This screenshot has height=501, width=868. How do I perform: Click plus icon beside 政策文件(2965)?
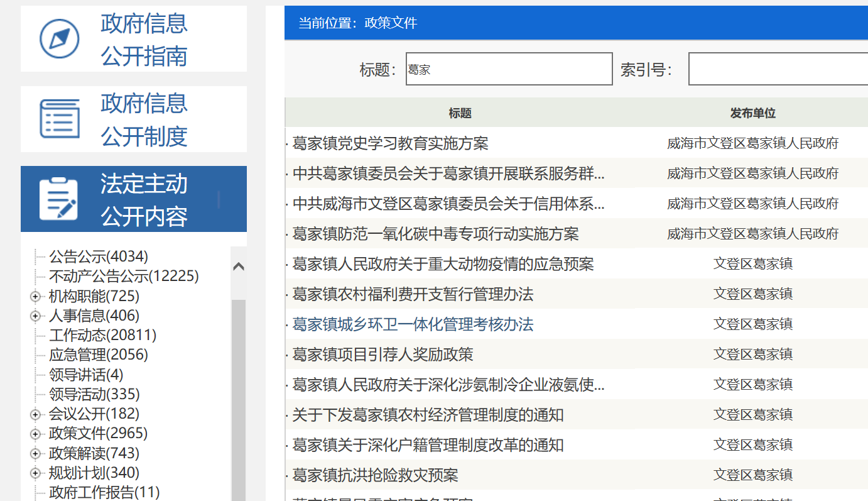point(35,434)
